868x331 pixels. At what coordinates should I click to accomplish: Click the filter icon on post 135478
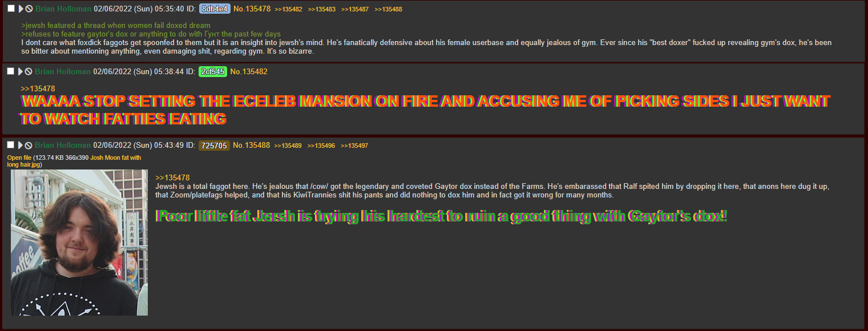[29, 9]
